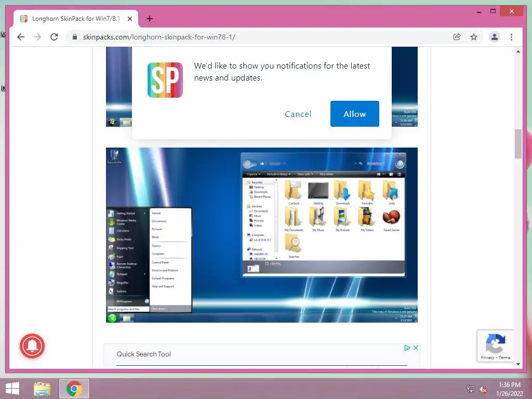The image size is (532, 399).
Task: Open the AdChoices info icon
Action: click(407, 348)
